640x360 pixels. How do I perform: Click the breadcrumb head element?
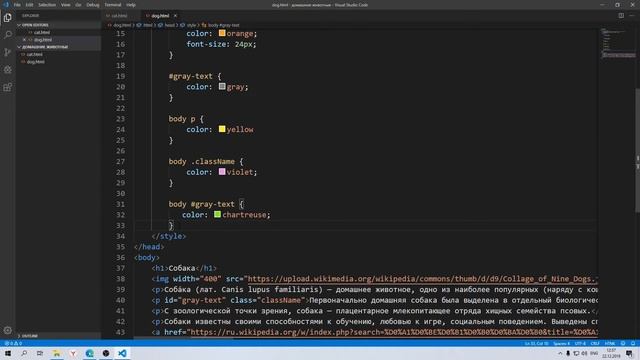pos(167,25)
